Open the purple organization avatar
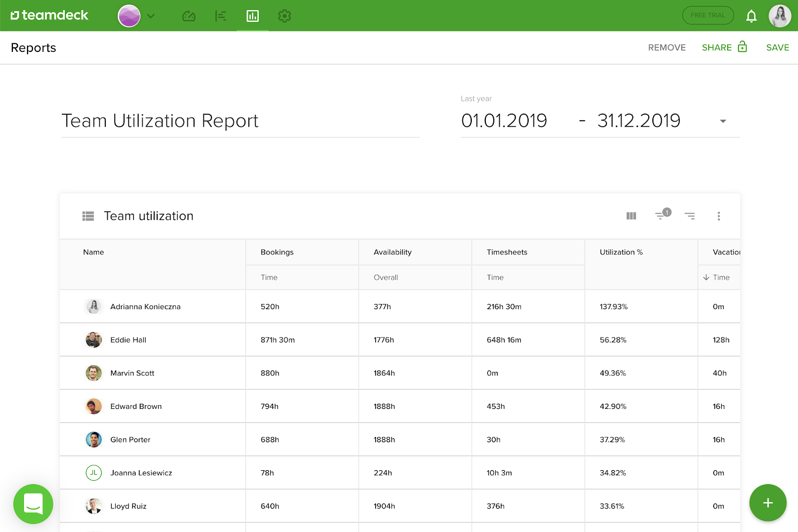The height and width of the screenshot is (532, 798). [x=129, y=16]
